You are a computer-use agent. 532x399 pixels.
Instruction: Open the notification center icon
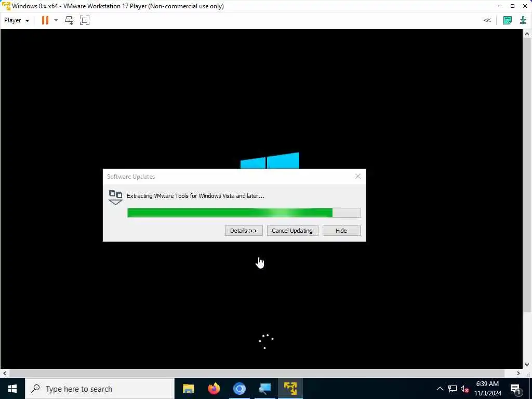pyautogui.click(x=515, y=389)
